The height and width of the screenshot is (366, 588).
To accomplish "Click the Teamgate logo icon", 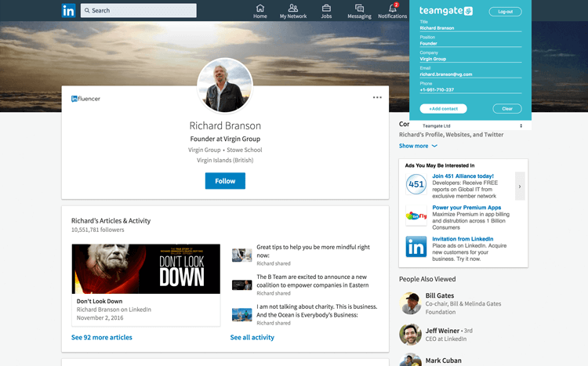I will click(468, 11).
